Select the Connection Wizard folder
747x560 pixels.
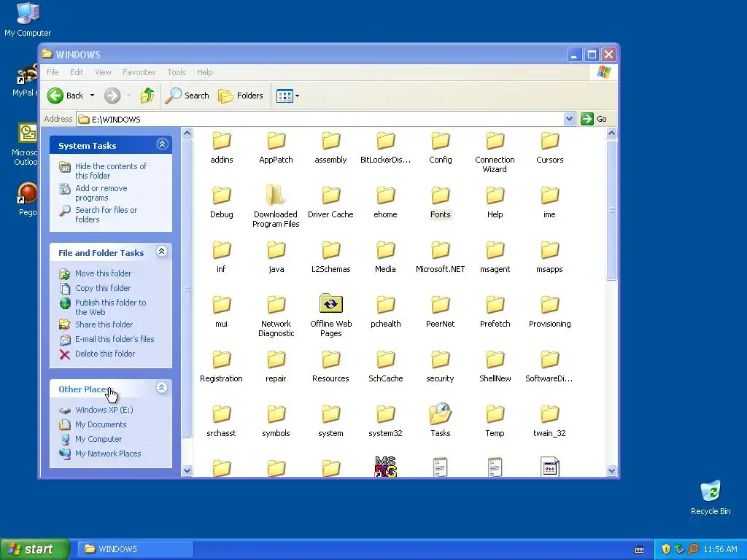pyautogui.click(x=495, y=141)
